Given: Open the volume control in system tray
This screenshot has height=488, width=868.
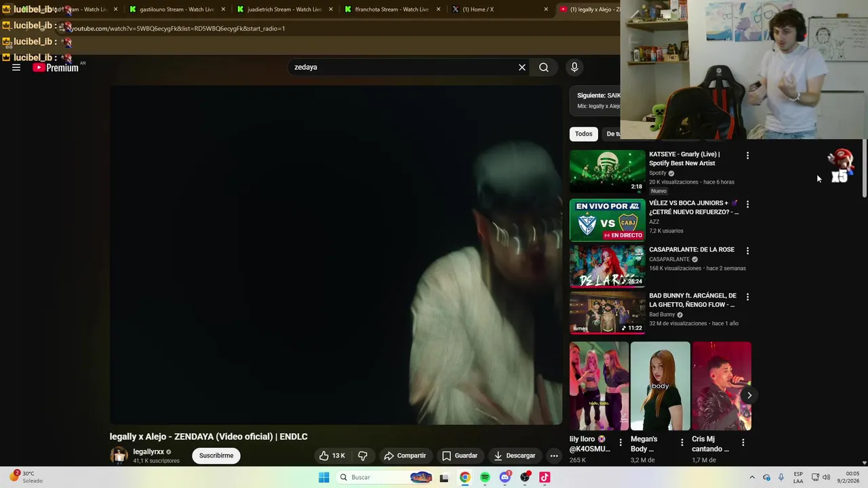Looking at the screenshot, I should coord(826,477).
